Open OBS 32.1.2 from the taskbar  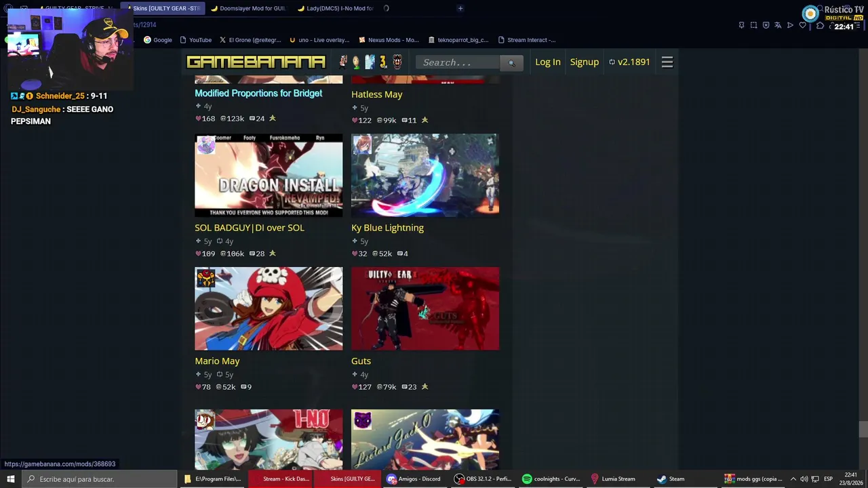[484, 479]
